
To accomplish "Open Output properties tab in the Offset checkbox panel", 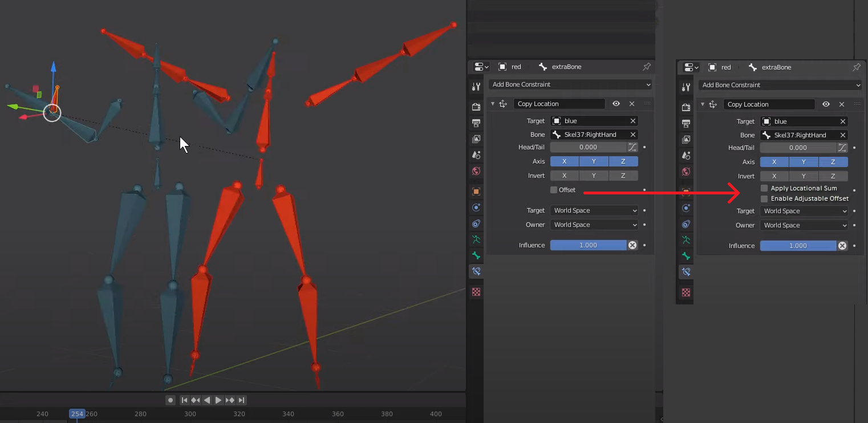I will (x=476, y=123).
